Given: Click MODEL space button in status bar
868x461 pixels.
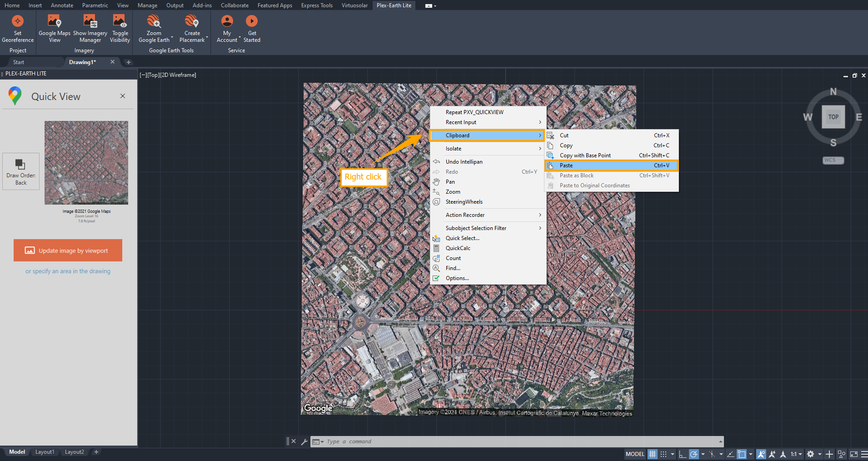Looking at the screenshot, I should [x=635, y=454].
